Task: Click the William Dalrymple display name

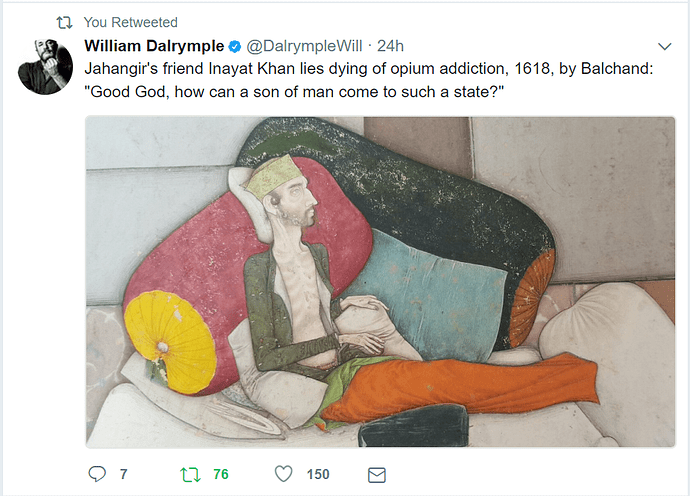Action: [x=154, y=46]
